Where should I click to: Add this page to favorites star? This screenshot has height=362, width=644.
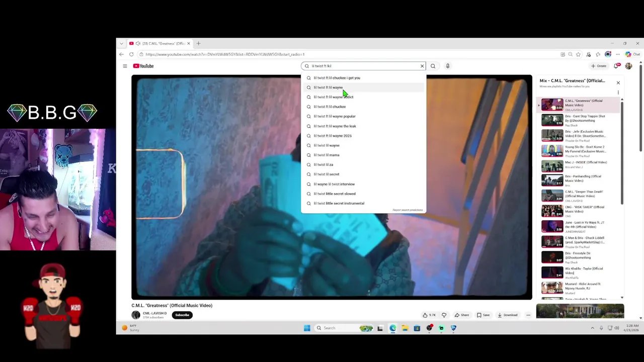click(x=578, y=54)
